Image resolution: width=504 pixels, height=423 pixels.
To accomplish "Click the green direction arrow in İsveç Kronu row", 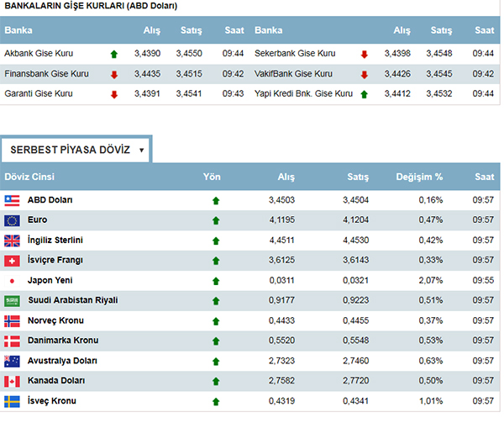I will click(216, 402).
